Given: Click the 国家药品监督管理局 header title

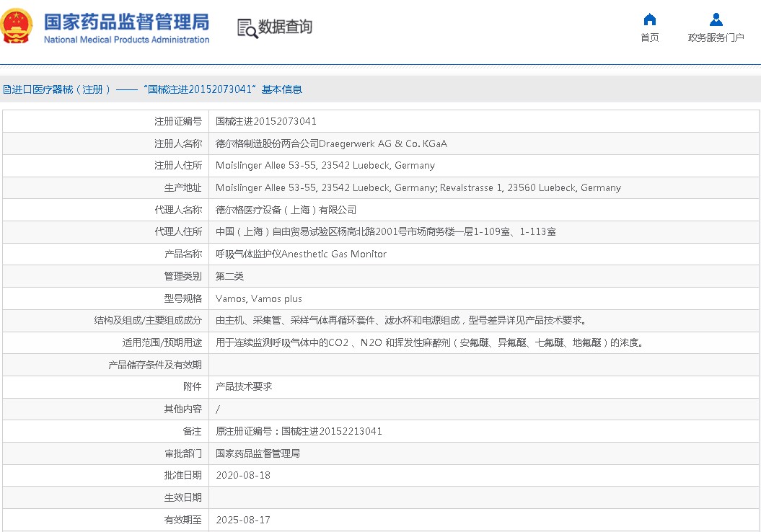Looking at the screenshot, I should coord(126,22).
